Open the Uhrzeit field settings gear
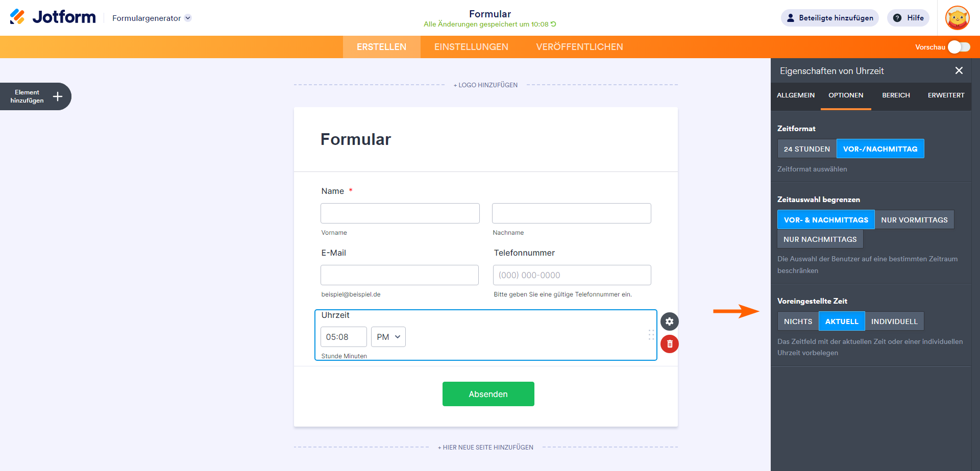 click(x=669, y=321)
